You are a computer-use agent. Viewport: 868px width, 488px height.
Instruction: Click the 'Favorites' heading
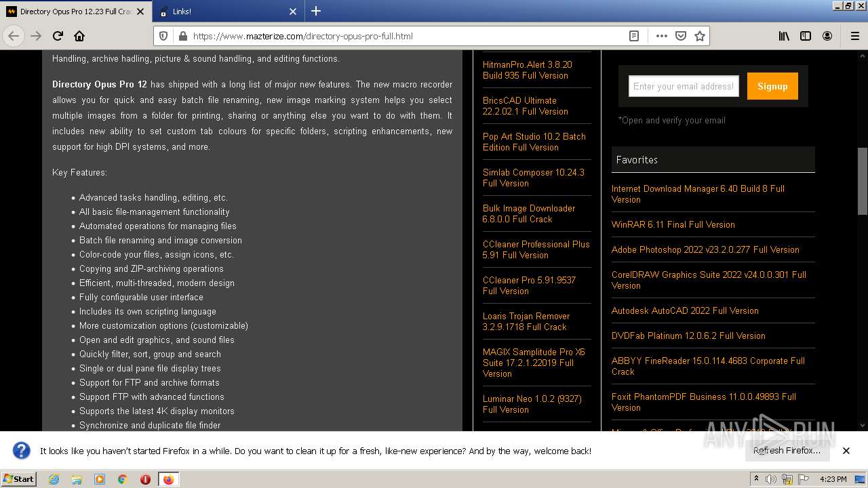(x=637, y=160)
